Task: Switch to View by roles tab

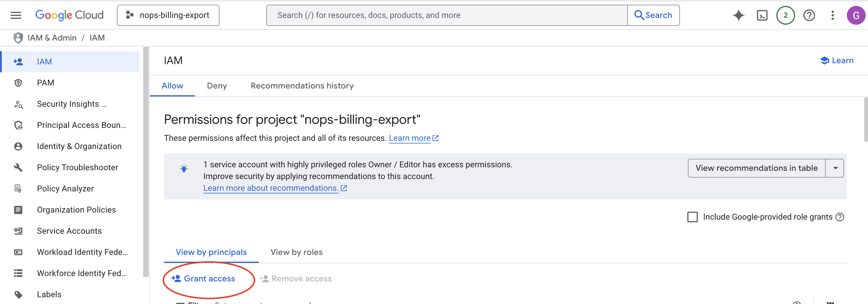Action: (x=296, y=252)
